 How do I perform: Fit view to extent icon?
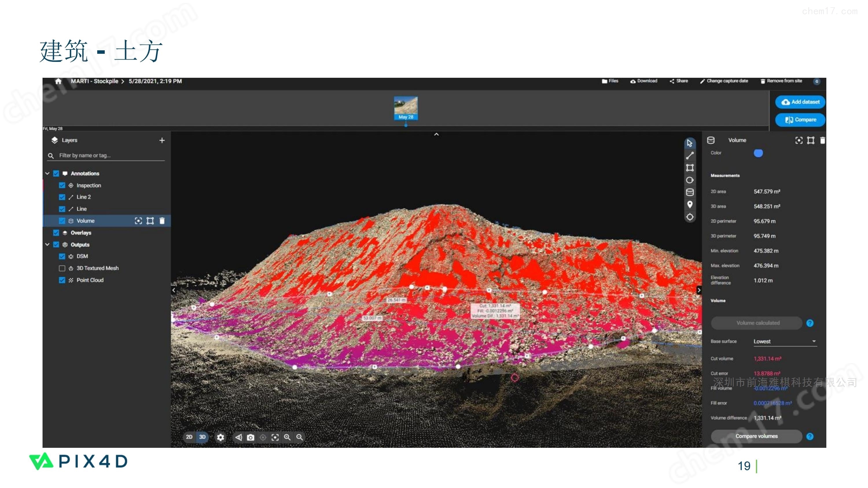pyautogui.click(x=275, y=437)
